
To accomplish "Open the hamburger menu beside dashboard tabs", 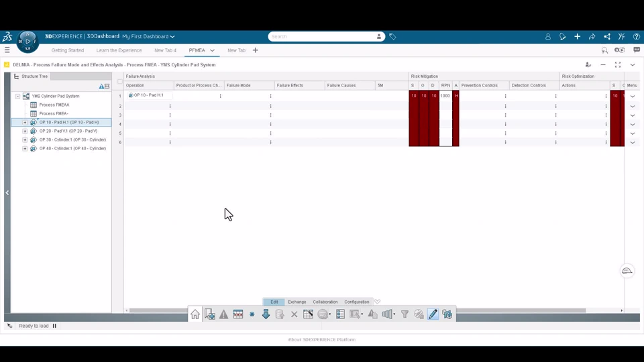I will click(7, 50).
